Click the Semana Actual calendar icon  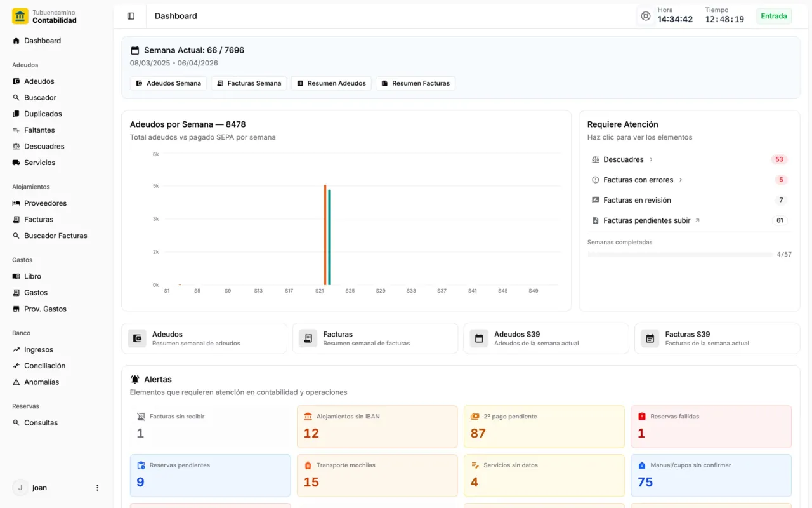pos(134,50)
